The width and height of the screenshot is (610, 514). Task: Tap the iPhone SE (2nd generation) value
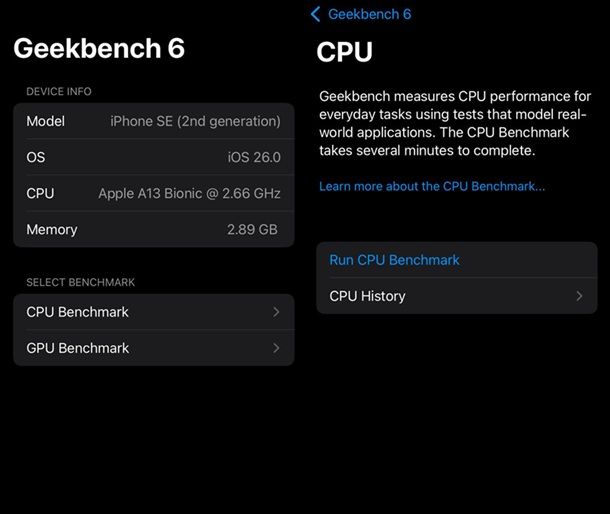[x=195, y=121]
